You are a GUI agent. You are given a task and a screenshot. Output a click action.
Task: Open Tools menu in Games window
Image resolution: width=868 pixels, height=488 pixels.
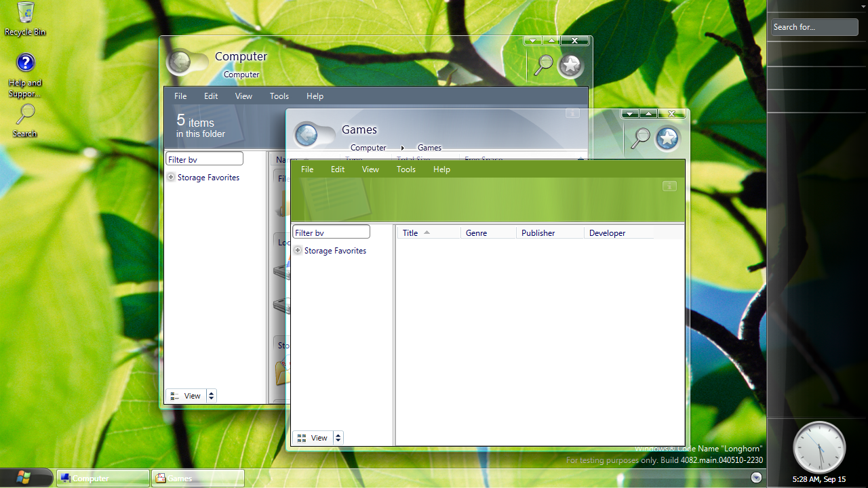(x=406, y=169)
